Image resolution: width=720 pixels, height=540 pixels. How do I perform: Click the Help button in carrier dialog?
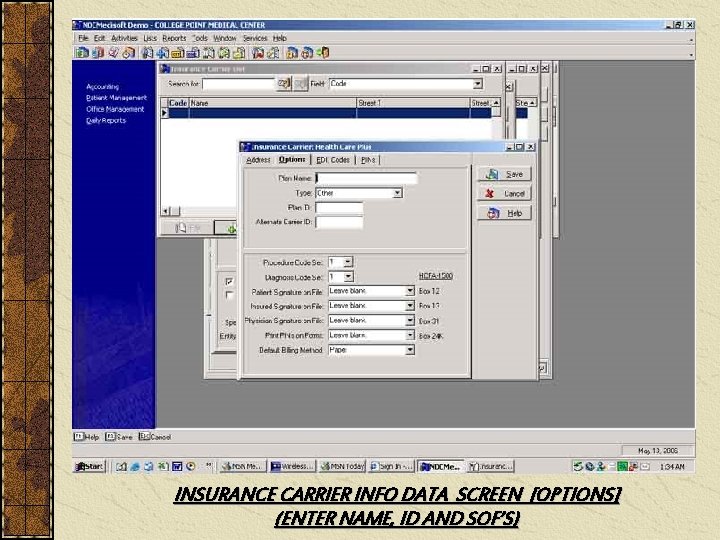click(x=504, y=213)
